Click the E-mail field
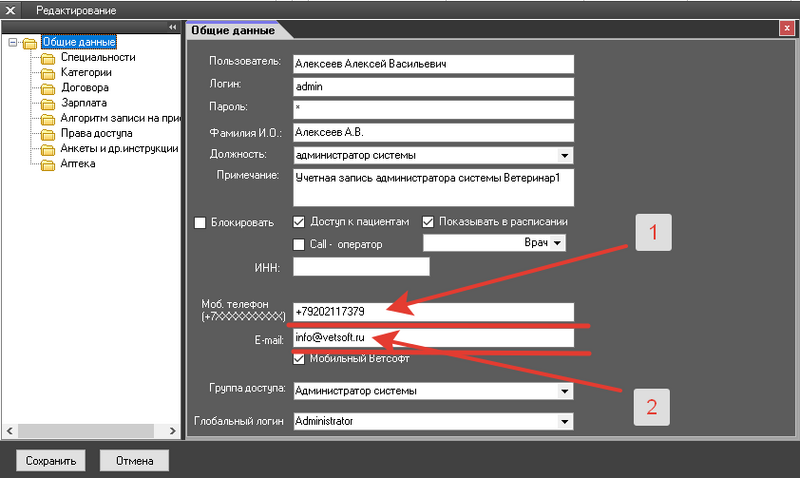This screenshot has width=800, height=478. pos(434,338)
